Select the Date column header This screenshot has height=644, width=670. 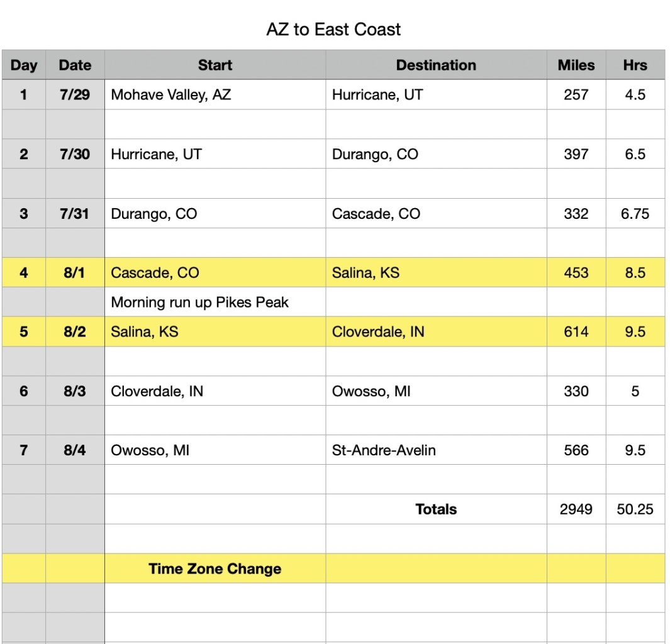[75, 65]
